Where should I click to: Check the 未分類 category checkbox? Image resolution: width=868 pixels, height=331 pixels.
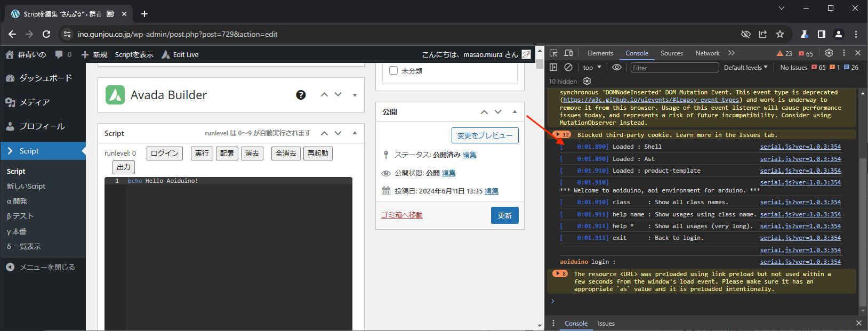click(x=393, y=70)
